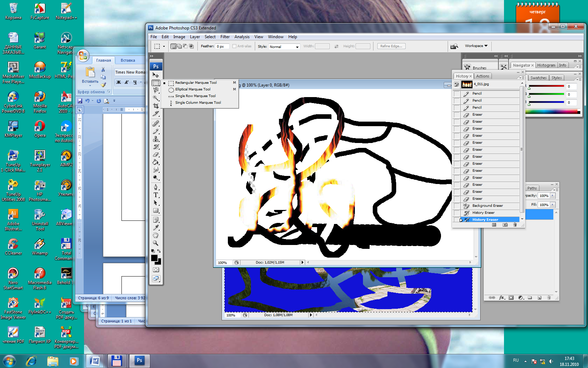Open the tool preset picker arrow
Screen dimensions: 588x368
coord(164,46)
